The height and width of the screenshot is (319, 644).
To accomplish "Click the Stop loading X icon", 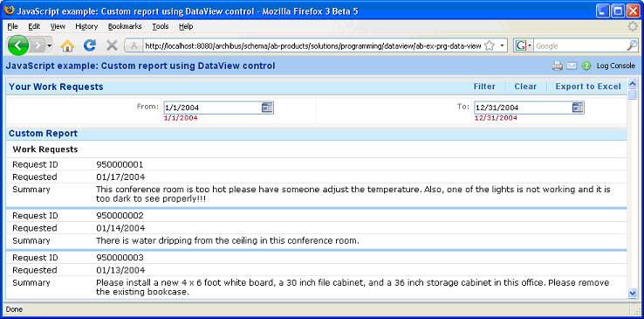I will pos(112,45).
